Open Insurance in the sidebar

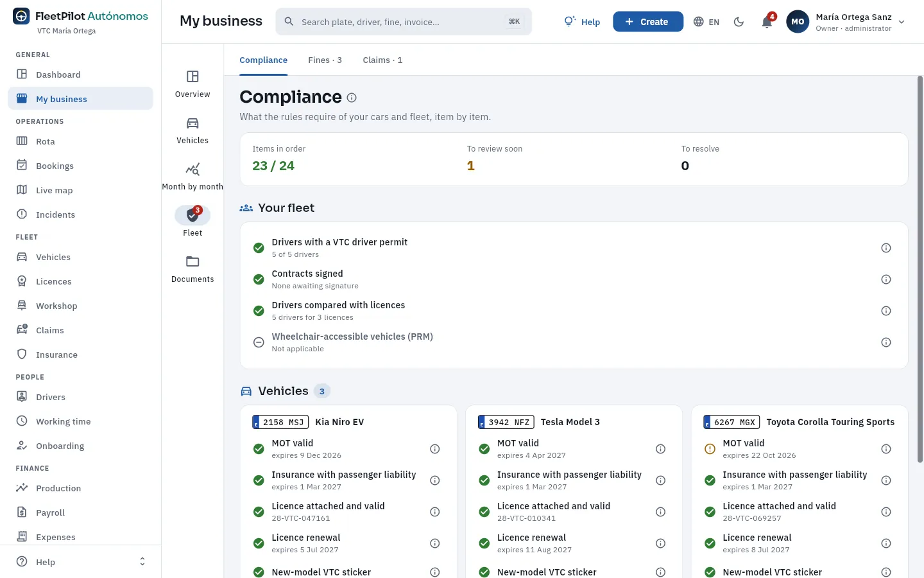(80, 355)
